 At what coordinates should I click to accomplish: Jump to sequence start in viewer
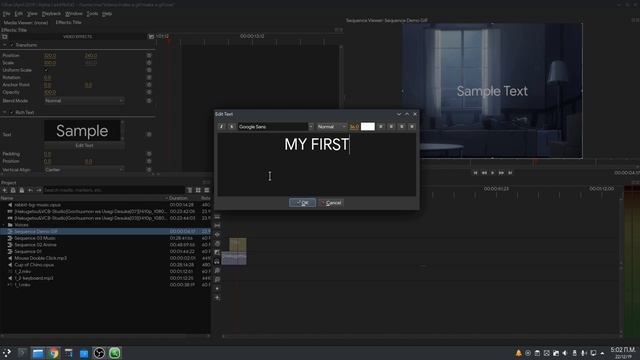(475, 173)
